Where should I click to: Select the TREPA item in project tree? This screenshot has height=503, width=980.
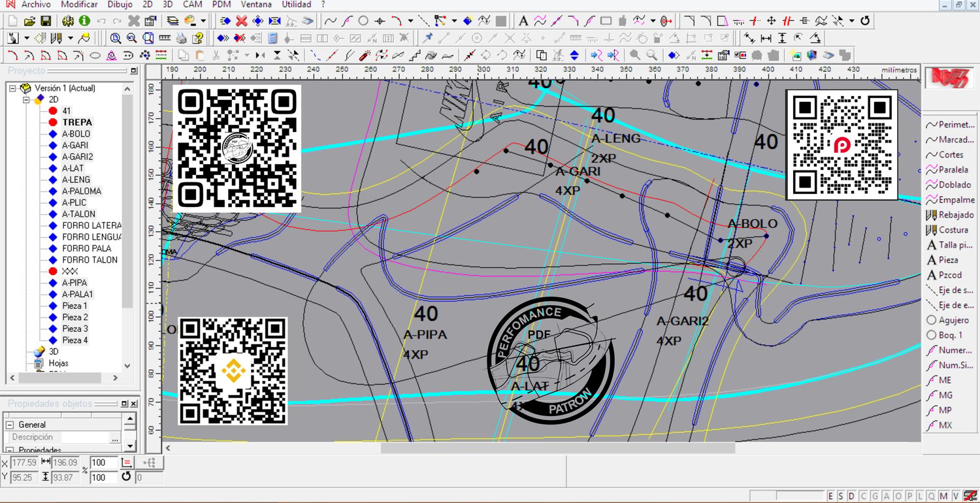(x=77, y=122)
